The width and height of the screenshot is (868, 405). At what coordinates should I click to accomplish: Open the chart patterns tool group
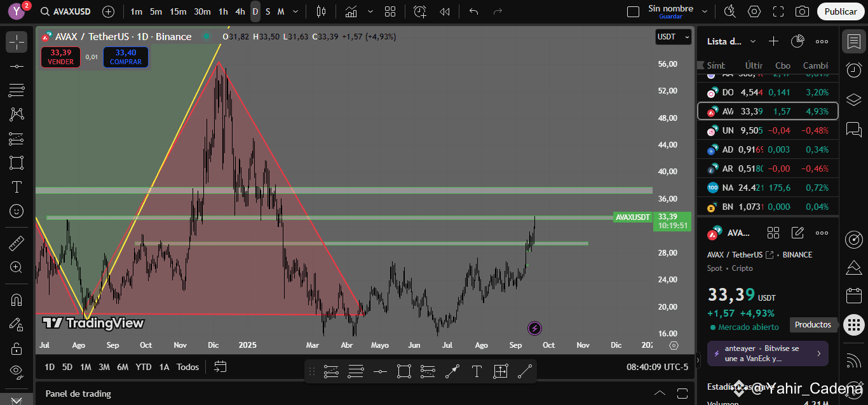pyautogui.click(x=17, y=114)
